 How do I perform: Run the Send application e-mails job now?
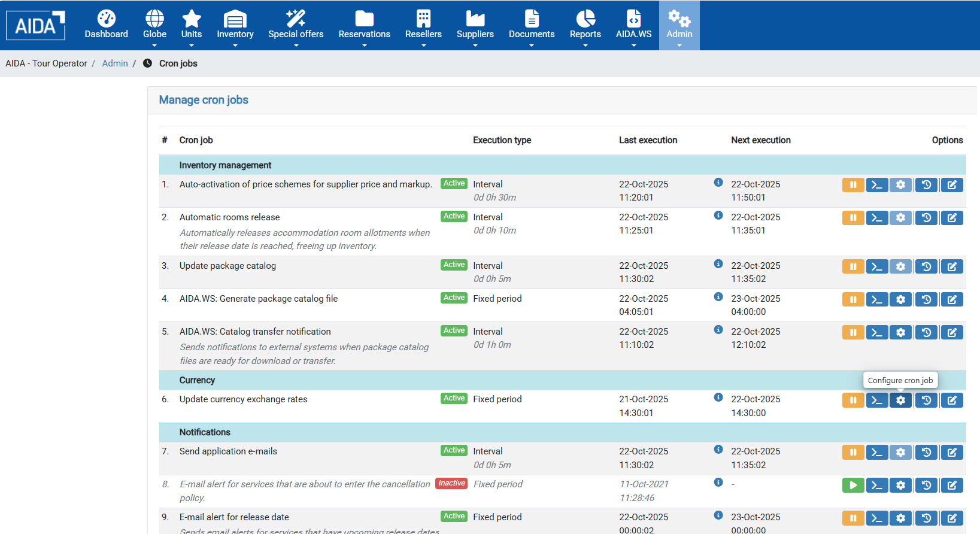pos(877,452)
